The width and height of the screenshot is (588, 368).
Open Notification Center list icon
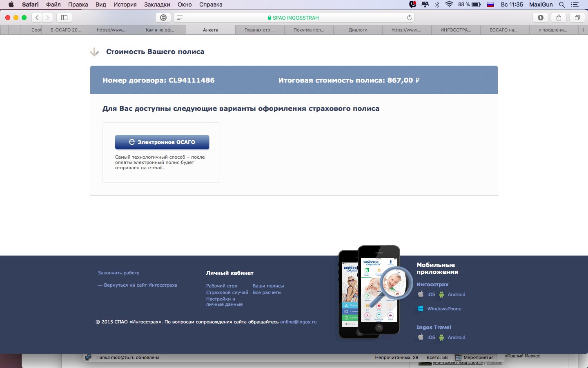point(575,4)
